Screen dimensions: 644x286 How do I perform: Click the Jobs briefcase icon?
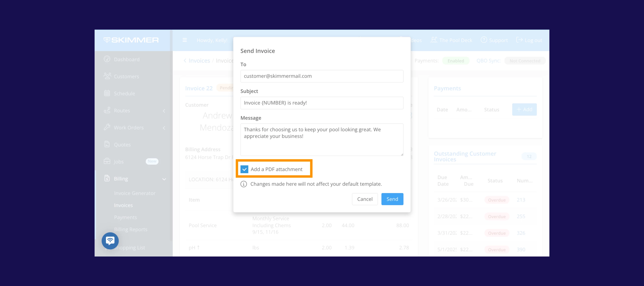tap(107, 161)
